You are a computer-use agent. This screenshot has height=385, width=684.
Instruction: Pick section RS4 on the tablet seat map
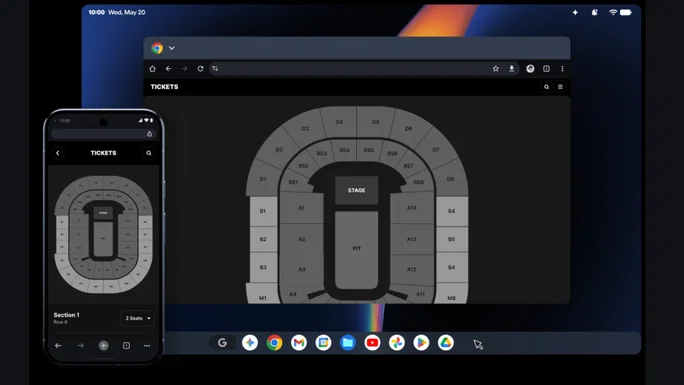345,150
